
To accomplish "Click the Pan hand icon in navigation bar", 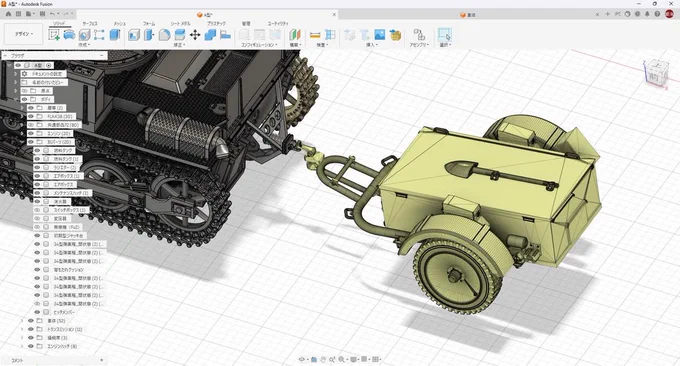I will [323, 359].
